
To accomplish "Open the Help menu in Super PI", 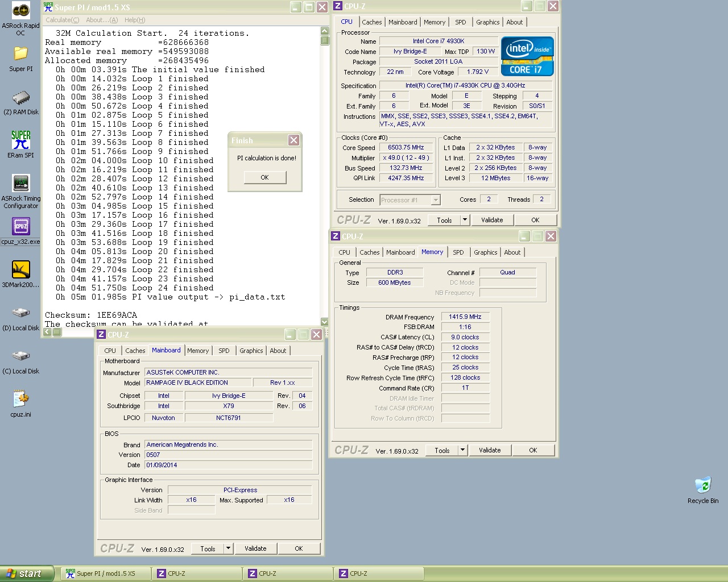I will pos(135,20).
